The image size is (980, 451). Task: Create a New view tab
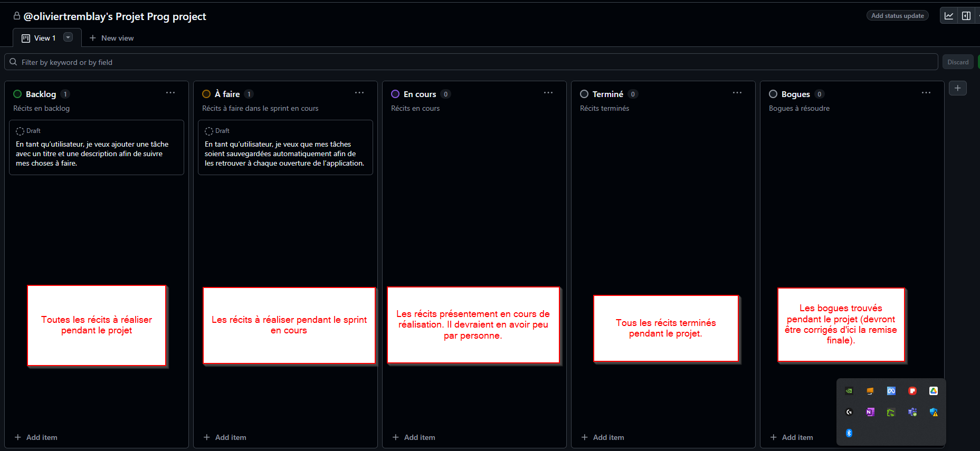pos(111,38)
